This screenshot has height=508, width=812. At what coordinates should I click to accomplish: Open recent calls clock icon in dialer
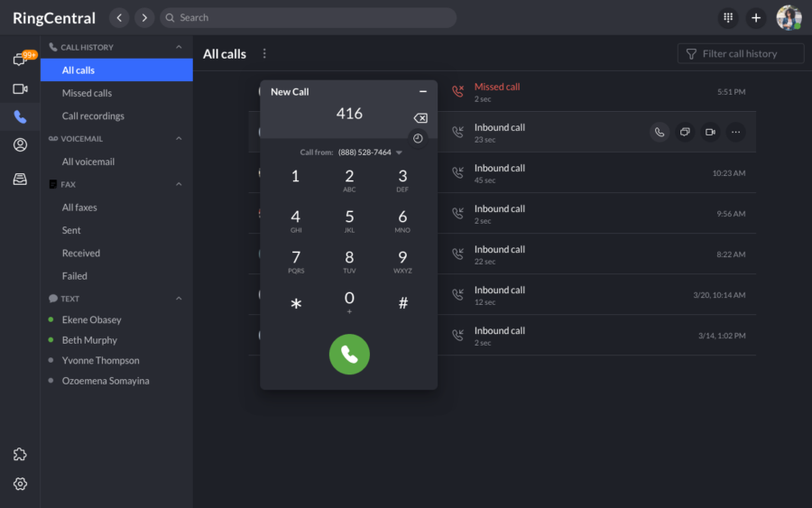point(418,138)
